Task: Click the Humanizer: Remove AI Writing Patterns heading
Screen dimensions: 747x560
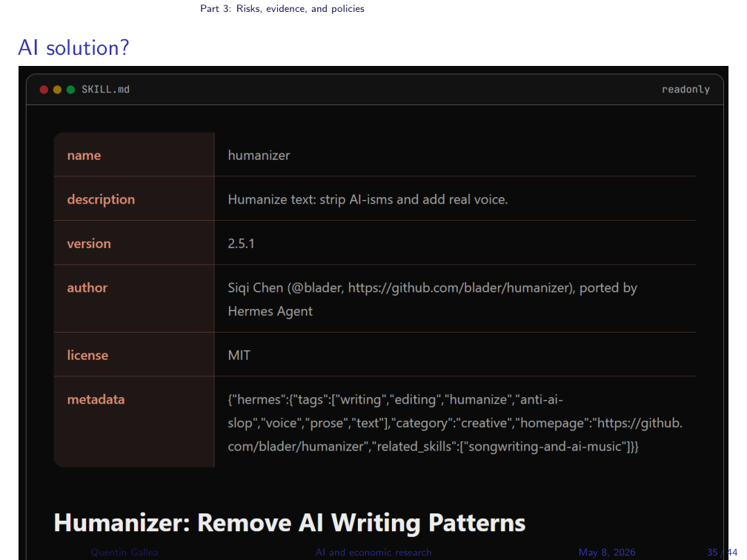Action: click(x=290, y=522)
